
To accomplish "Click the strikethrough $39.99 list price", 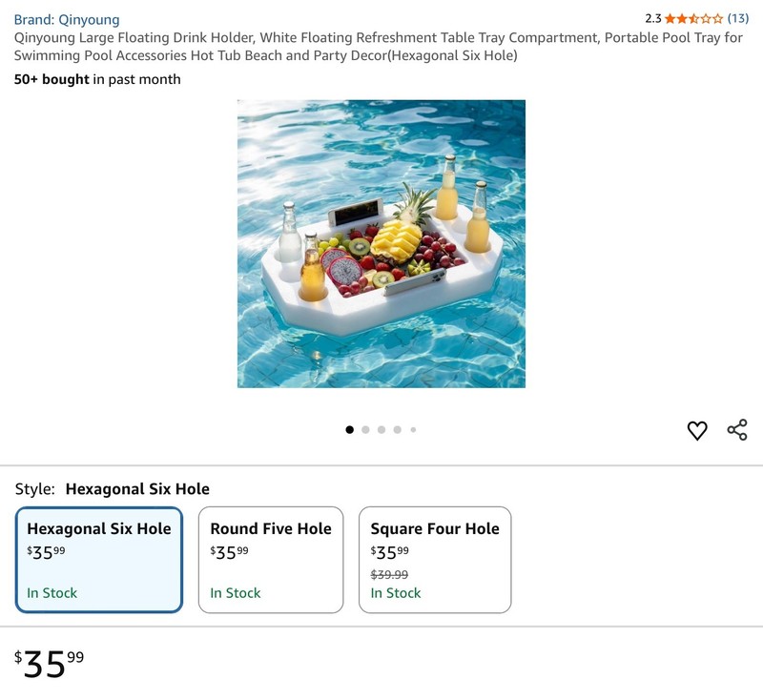I will [x=389, y=574].
